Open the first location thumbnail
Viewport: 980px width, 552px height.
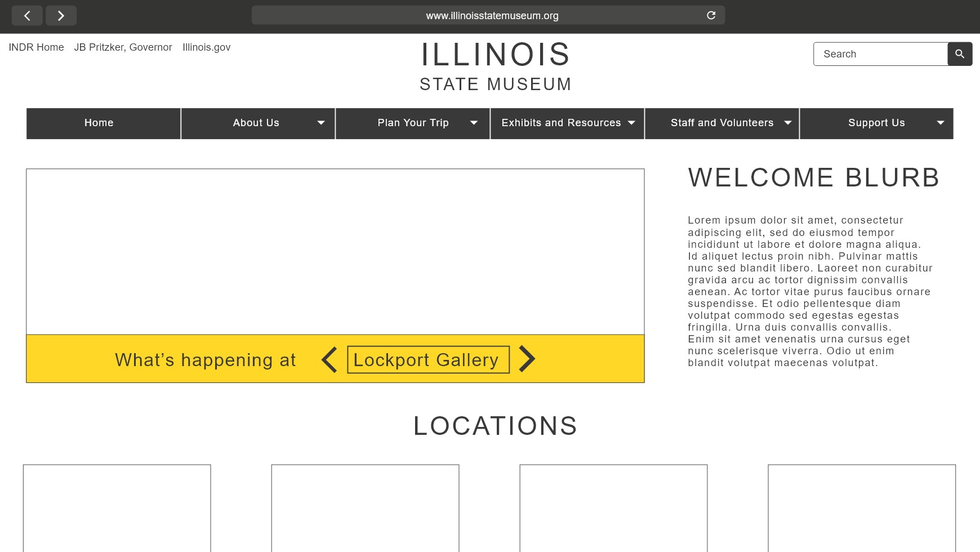click(117, 507)
